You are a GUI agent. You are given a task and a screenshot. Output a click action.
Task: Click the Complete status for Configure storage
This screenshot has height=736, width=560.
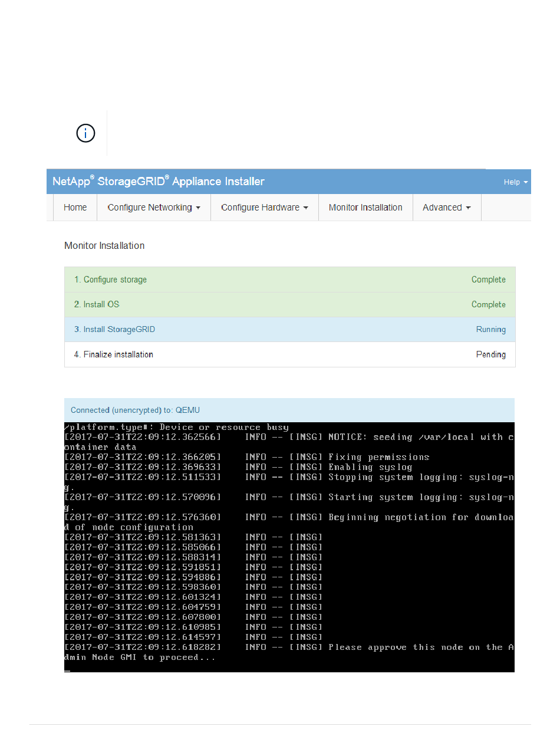(489, 280)
